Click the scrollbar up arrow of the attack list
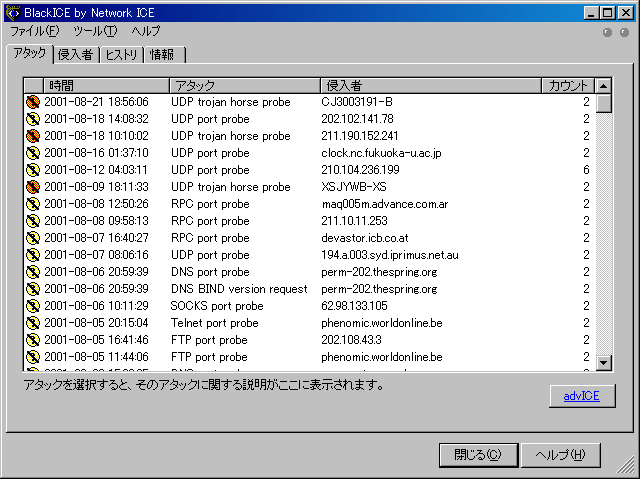 [x=604, y=86]
